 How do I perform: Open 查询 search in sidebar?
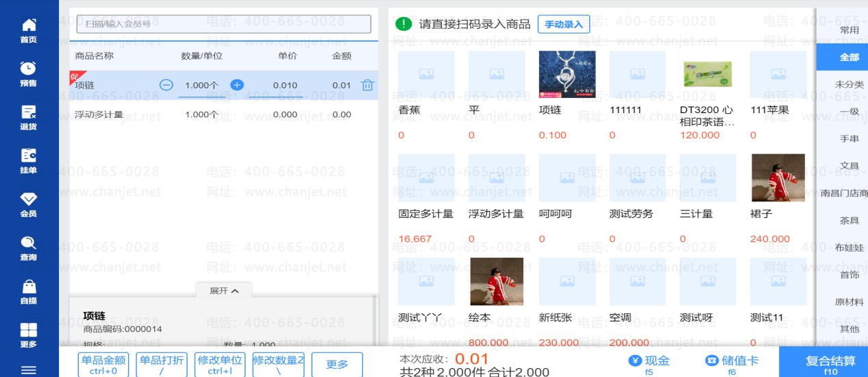(x=29, y=248)
